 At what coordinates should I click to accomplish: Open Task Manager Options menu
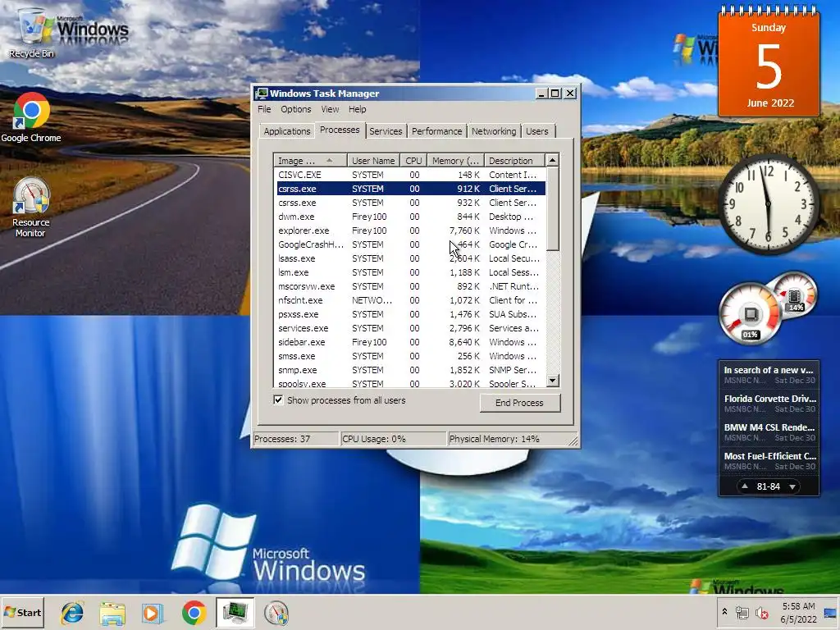coord(295,109)
